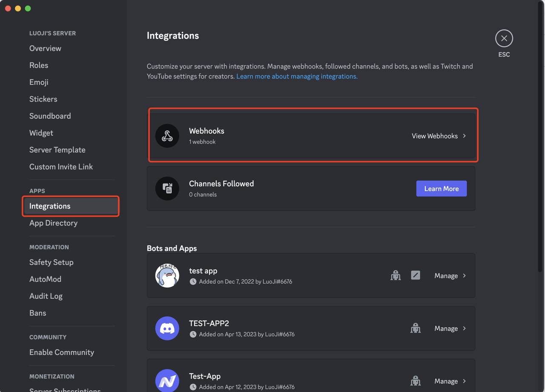Image resolution: width=545 pixels, height=392 pixels.
Task: Click the Integrations page heading
Action: tap(173, 36)
